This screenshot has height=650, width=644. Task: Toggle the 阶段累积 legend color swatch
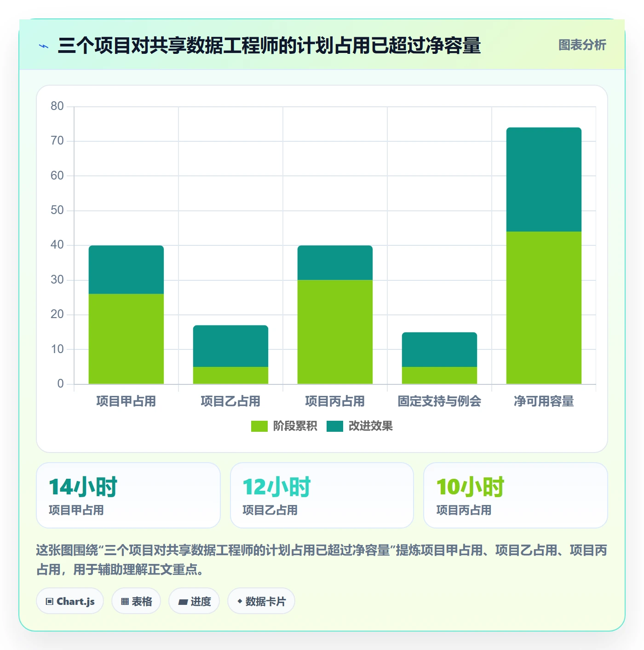coord(259,426)
